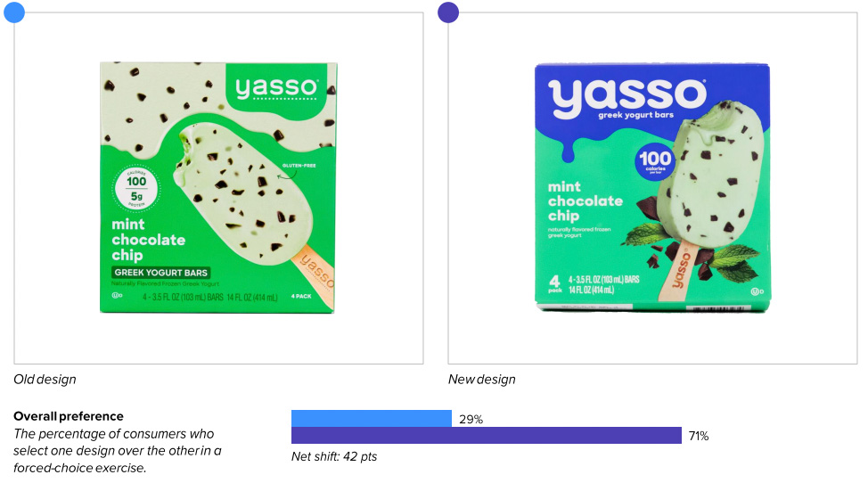The height and width of the screenshot is (483, 868).
Task: Click the New design caption
Action: pos(481,380)
